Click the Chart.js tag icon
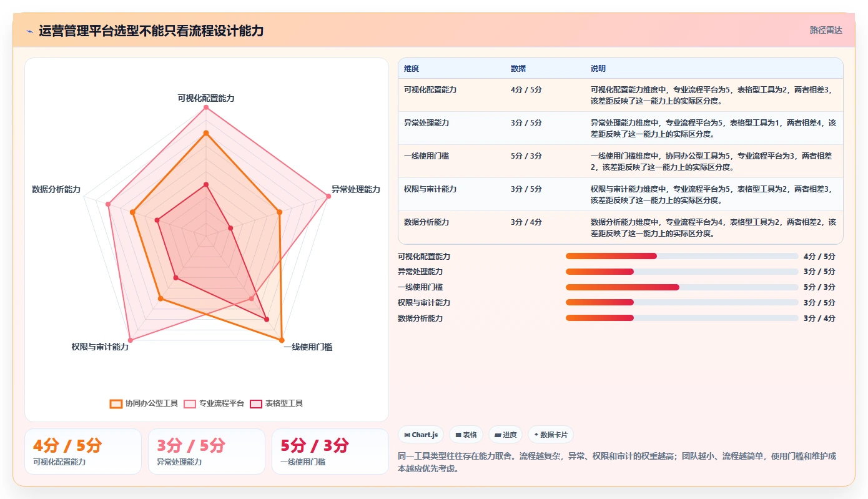Image resolution: width=868 pixels, height=499 pixels. 407,435
